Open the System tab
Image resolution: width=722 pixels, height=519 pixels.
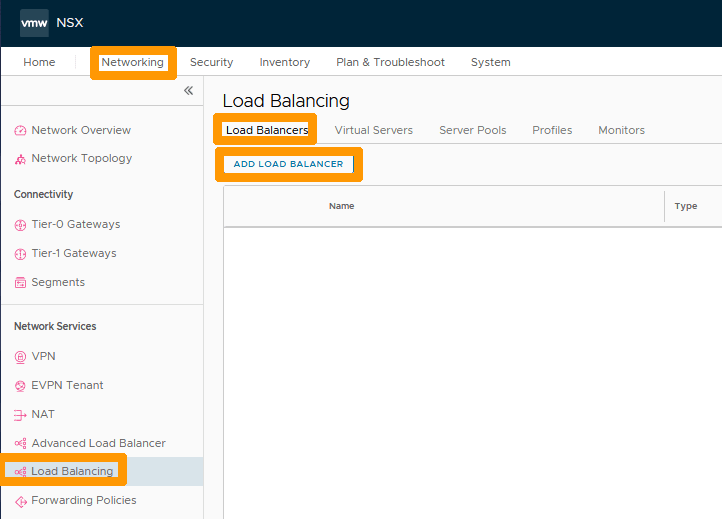(x=490, y=62)
